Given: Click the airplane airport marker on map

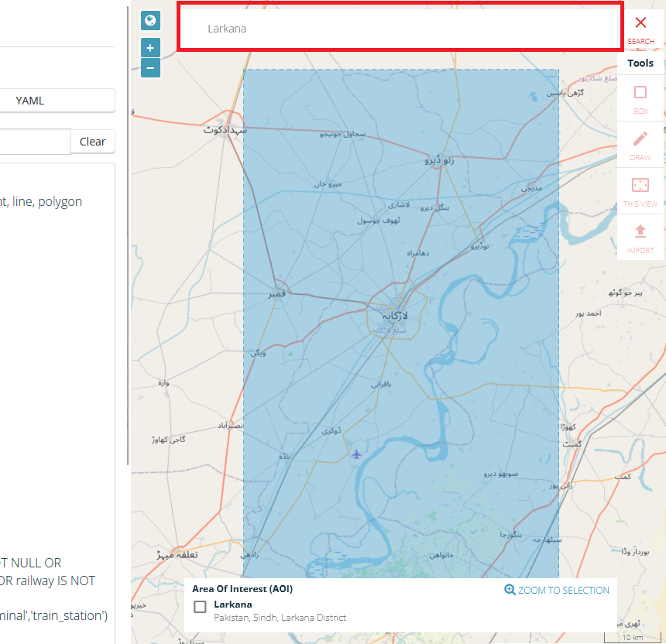Looking at the screenshot, I should [x=356, y=454].
